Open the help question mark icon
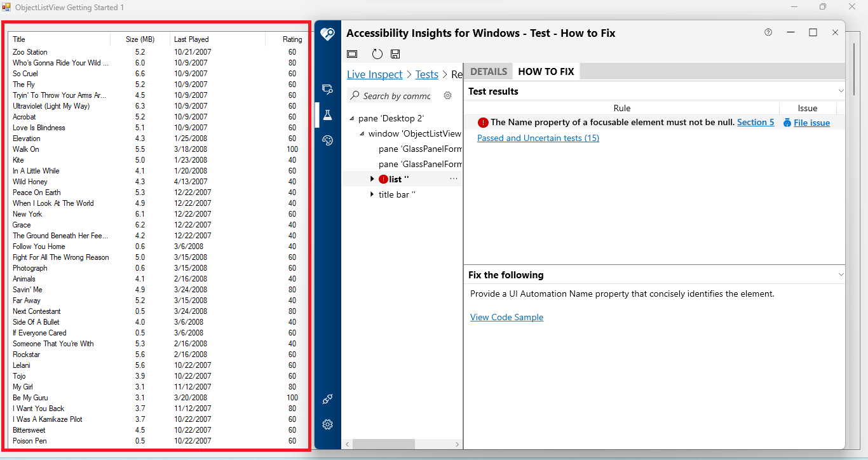This screenshot has width=868, height=460. coord(768,32)
